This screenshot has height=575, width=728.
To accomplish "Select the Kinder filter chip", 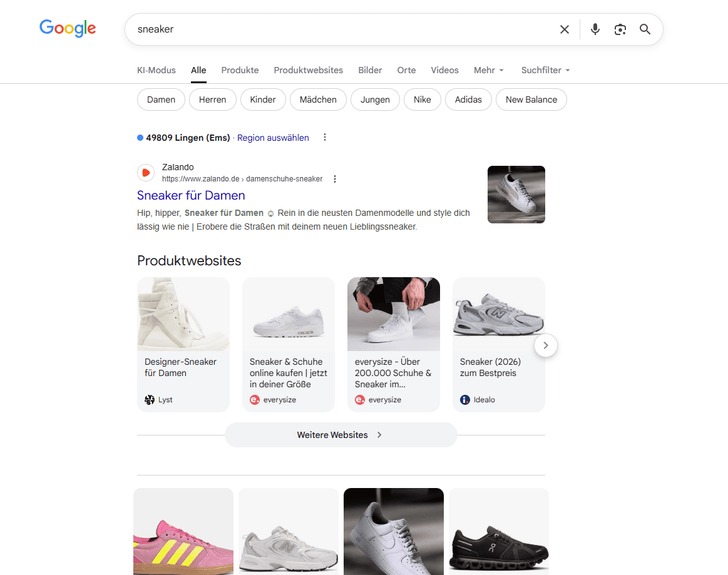I will click(x=263, y=99).
